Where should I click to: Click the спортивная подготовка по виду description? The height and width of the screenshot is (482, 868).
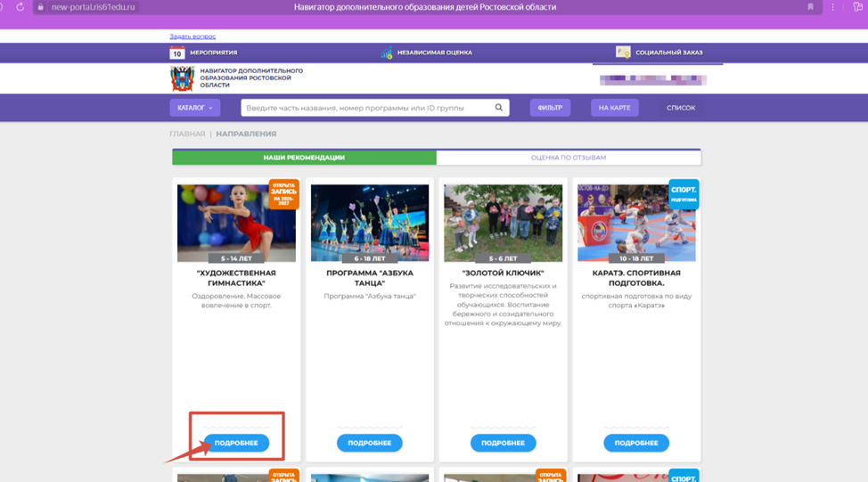636,300
